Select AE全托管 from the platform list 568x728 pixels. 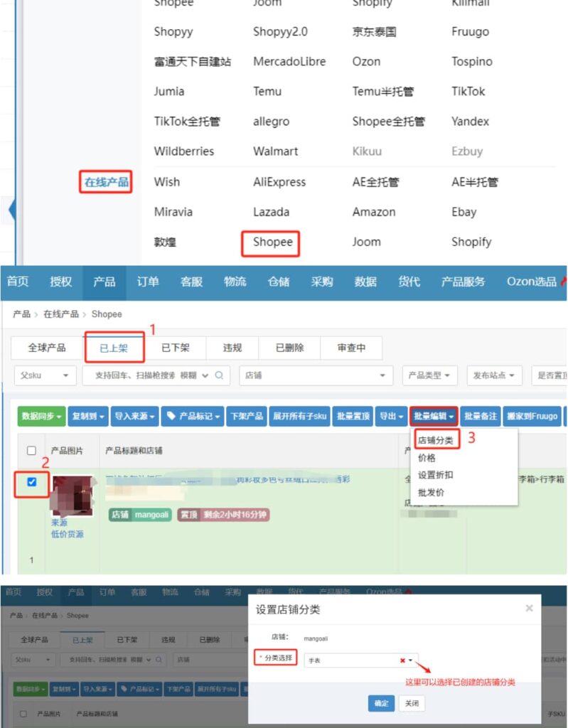(375, 182)
